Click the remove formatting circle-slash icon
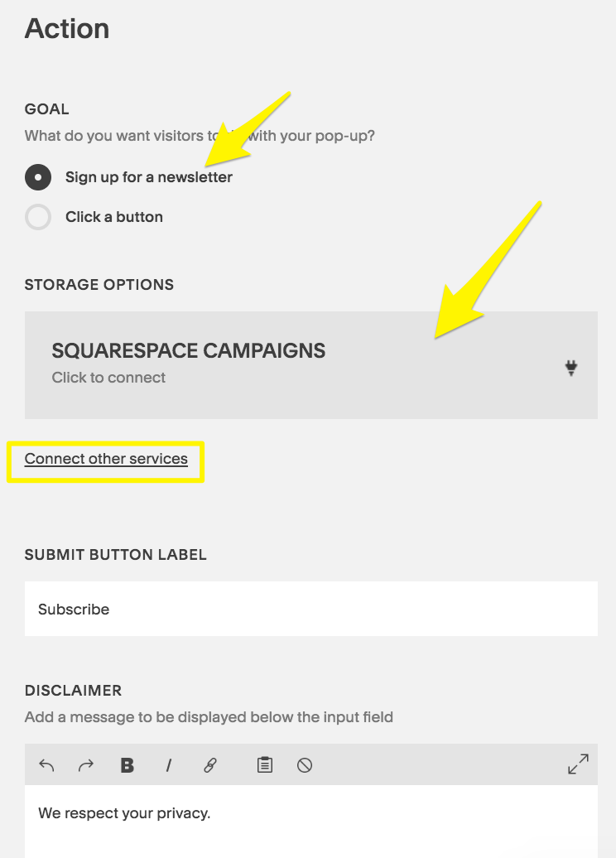 pyautogui.click(x=305, y=765)
